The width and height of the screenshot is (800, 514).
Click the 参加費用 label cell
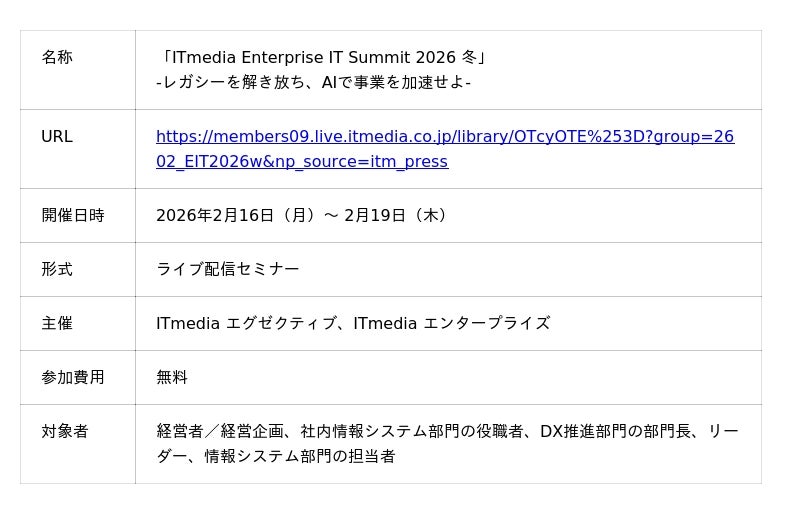coord(72,378)
